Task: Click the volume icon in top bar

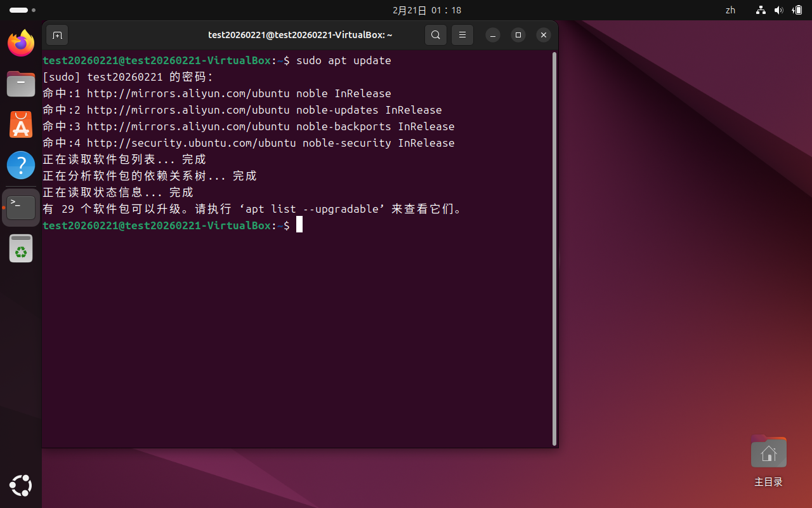Action: click(779, 10)
